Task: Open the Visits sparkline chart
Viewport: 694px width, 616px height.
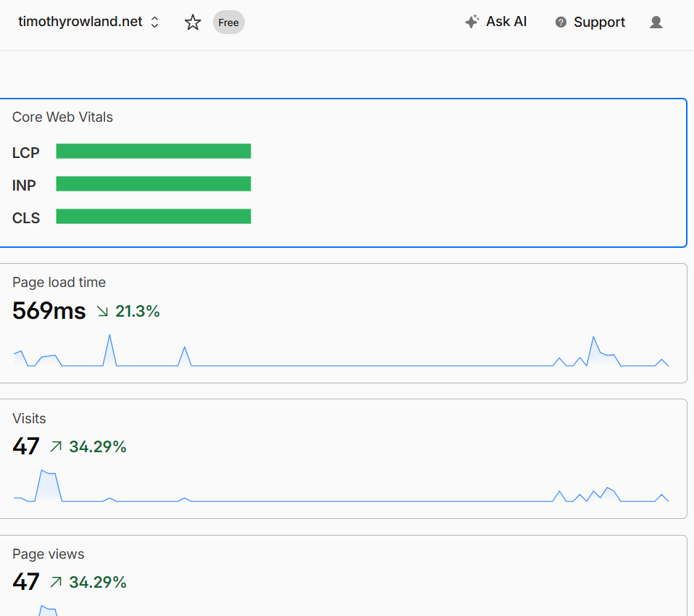Action: pyautogui.click(x=341, y=486)
